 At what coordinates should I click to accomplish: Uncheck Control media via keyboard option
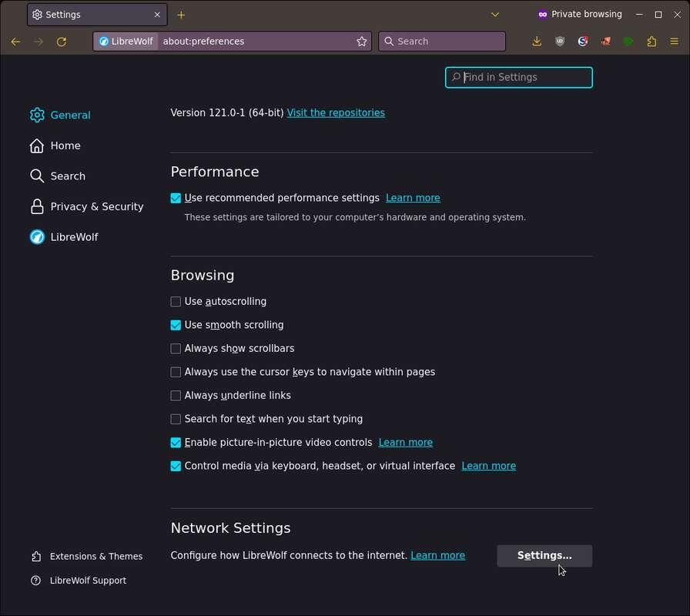pyautogui.click(x=176, y=466)
